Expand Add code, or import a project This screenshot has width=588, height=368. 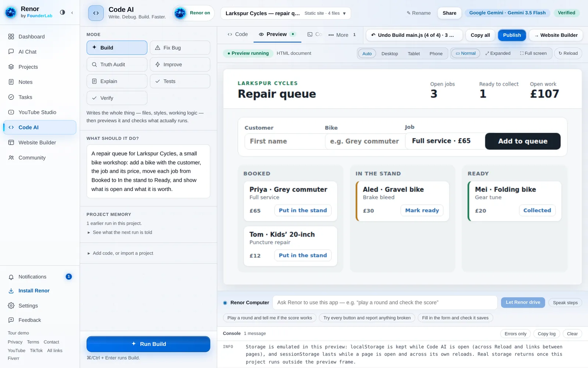pyautogui.click(x=120, y=253)
